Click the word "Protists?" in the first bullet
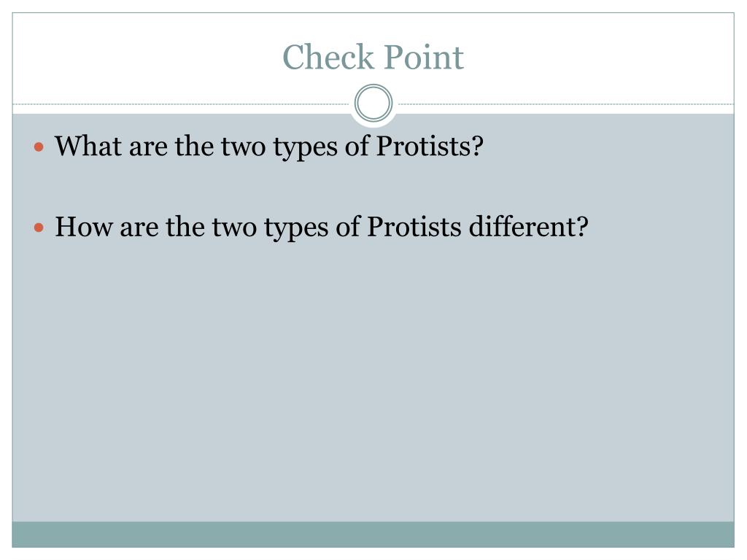This screenshot has height=560, width=747. [430, 146]
